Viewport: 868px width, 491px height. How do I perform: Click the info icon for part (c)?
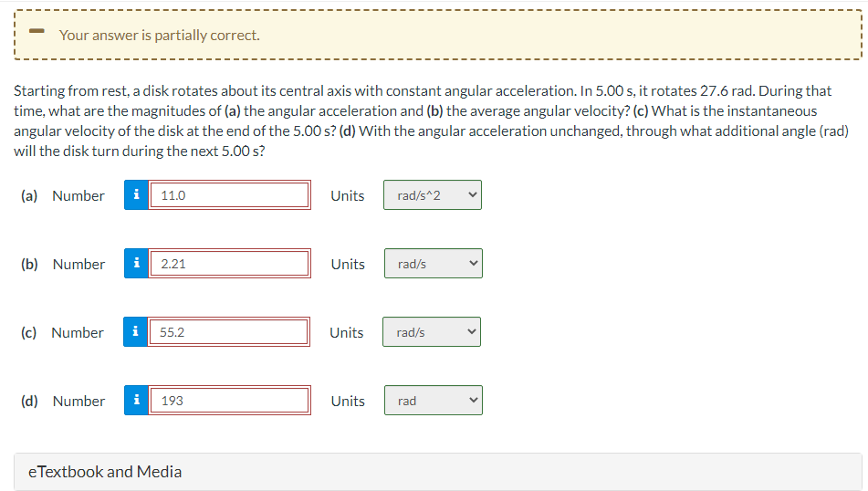click(135, 331)
